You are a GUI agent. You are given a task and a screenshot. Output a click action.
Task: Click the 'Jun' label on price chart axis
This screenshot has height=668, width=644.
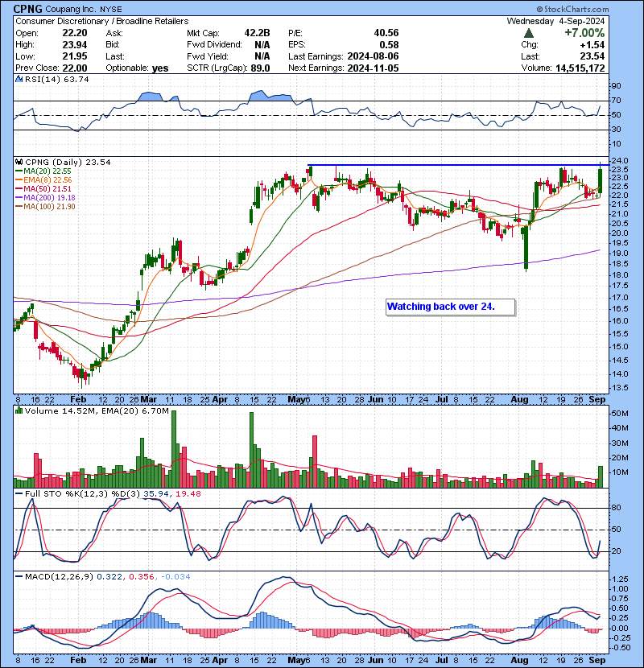(375, 400)
